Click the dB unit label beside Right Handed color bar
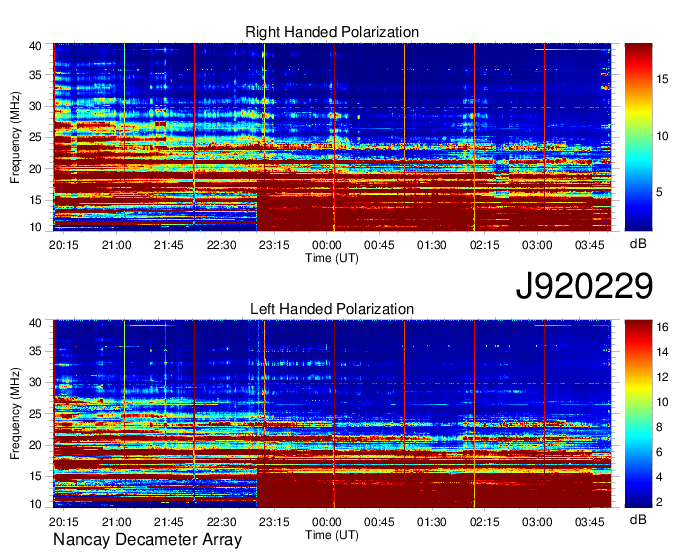680x552 pixels. click(638, 244)
